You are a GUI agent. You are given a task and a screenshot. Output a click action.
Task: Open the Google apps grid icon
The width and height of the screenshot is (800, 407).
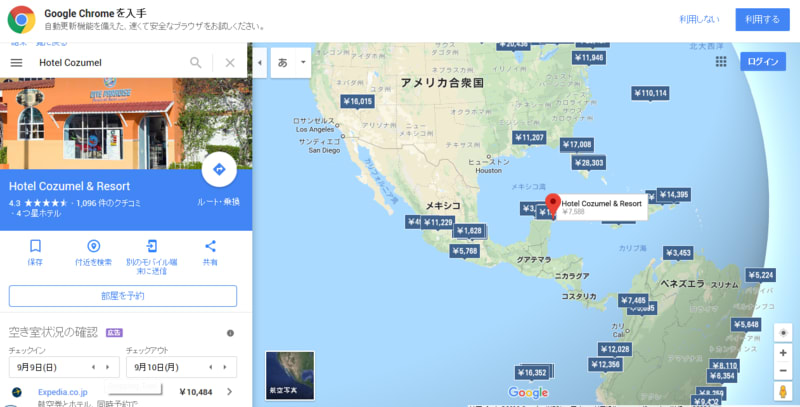click(721, 62)
